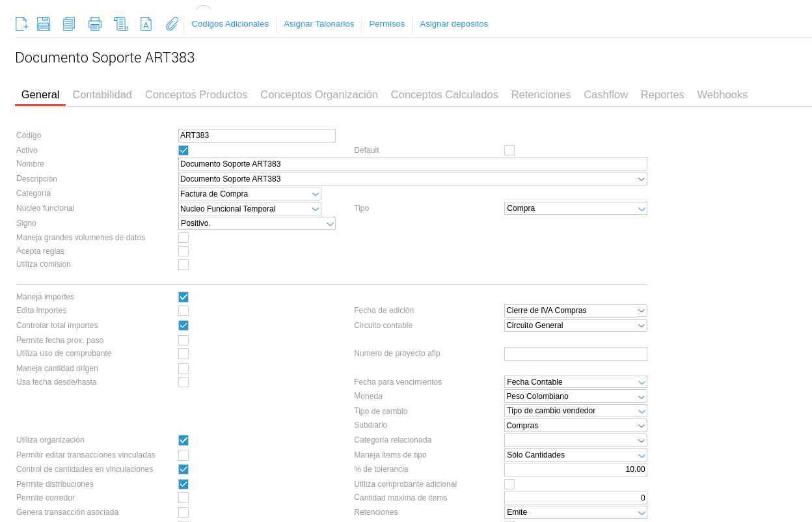
Task: Click the Codigos Adicionales link
Action: tap(230, 24)
